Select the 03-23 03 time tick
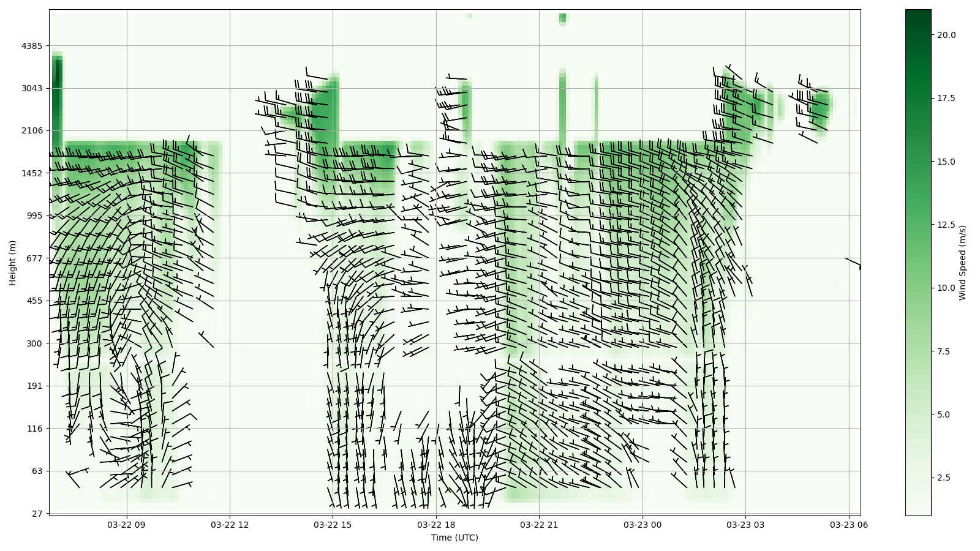Viewport: 980px width, 551px height. click(745, 525)
